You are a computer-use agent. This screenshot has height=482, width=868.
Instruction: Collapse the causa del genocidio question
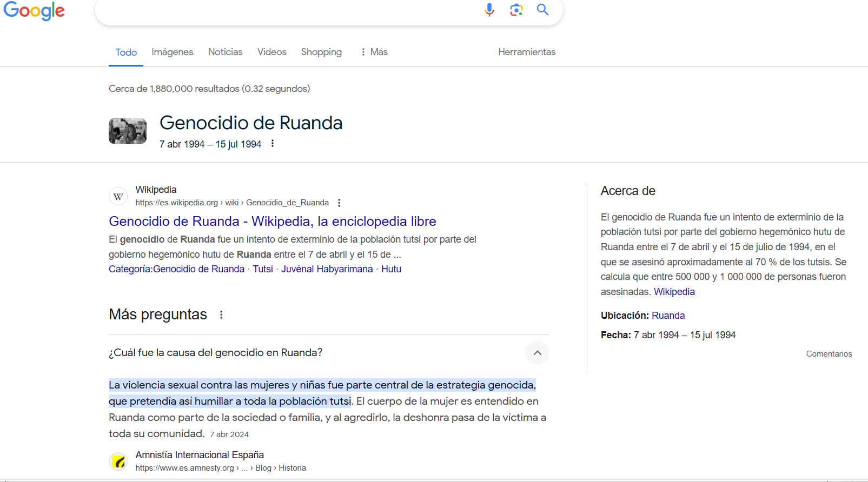[x=537, y=353]
